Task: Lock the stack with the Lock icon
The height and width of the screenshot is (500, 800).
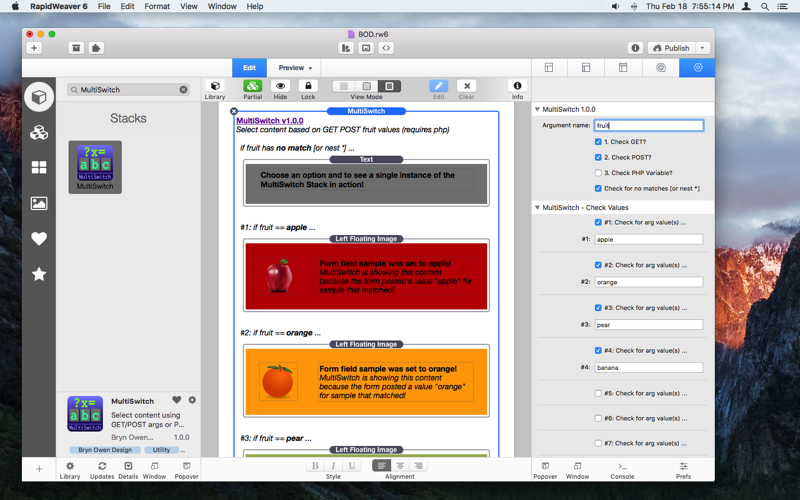Action: click(x=308, y=86)
